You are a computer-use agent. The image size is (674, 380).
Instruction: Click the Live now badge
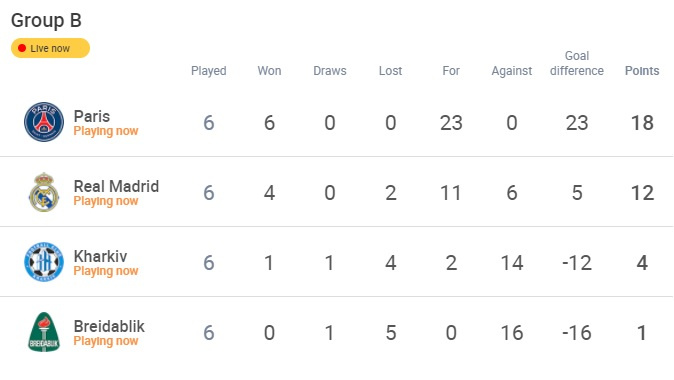pyautogui.click(x=50, y=48)
